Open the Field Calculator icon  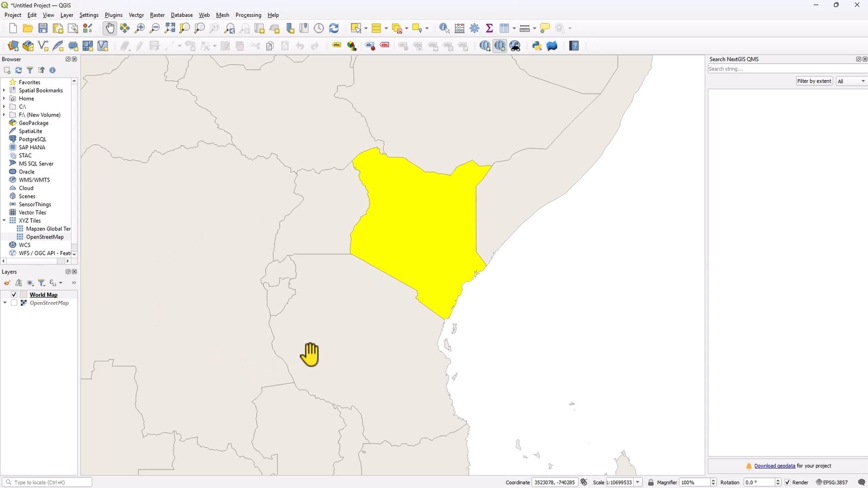pos(459,28)
